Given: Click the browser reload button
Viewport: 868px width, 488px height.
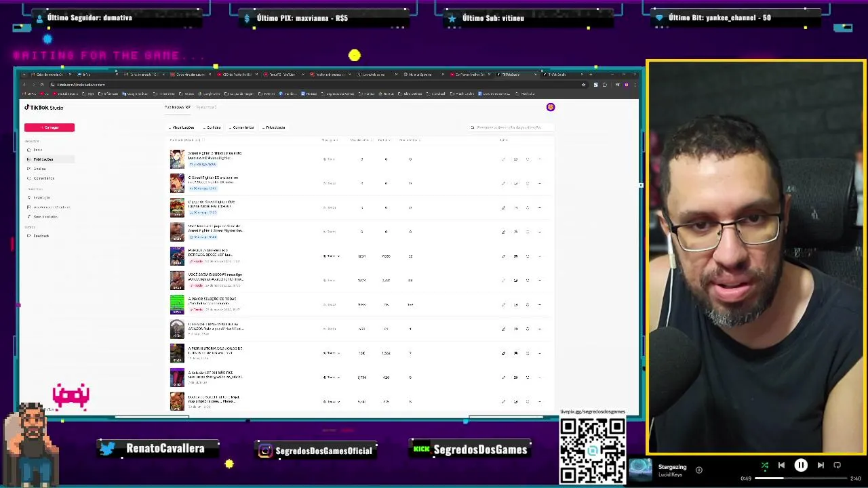Looking at the screenshot, I should coord(43,85).
